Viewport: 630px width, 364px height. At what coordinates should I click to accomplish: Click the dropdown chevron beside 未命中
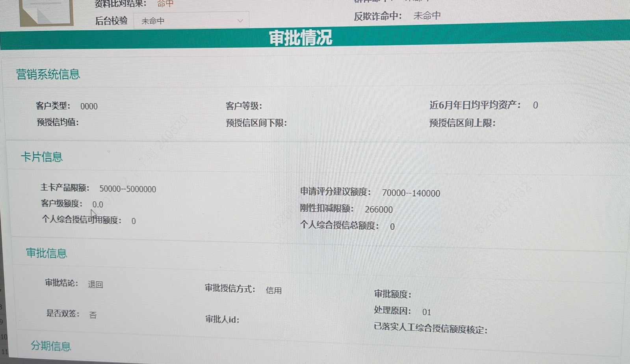tap(240, 20)
